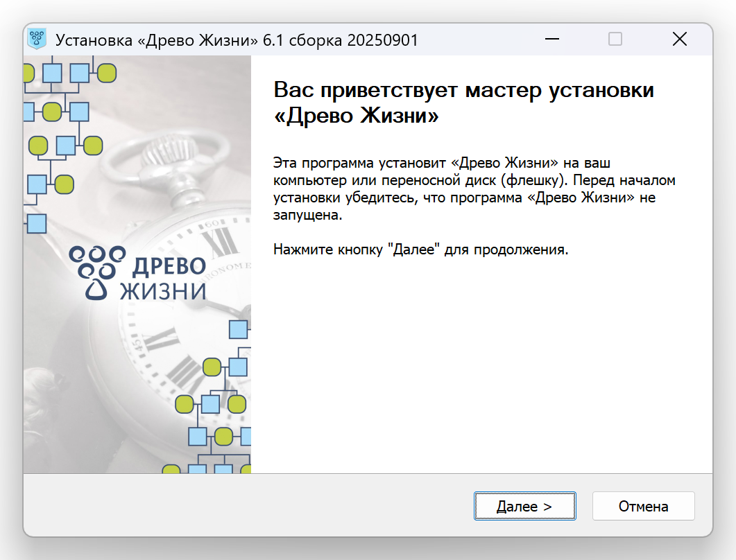736x560 pixels.
Task: Click the text "Нажмите кнопку "Далее" для продолжения."
Action: pos(420,249)
